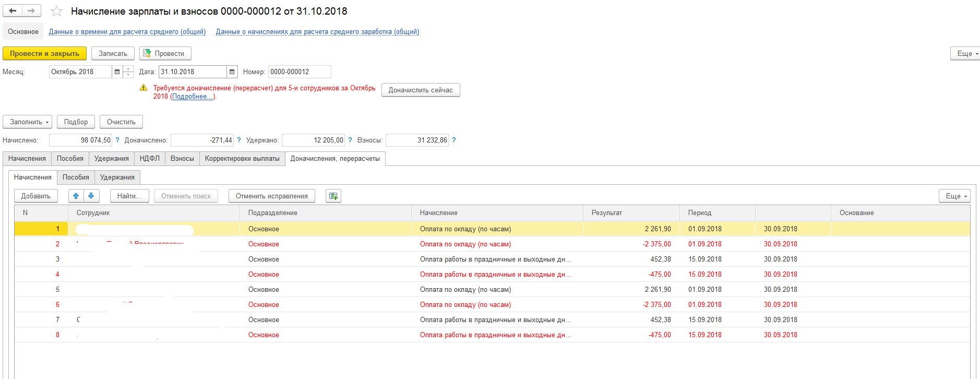Increase month using the stepper up arrow

[128, 69]
